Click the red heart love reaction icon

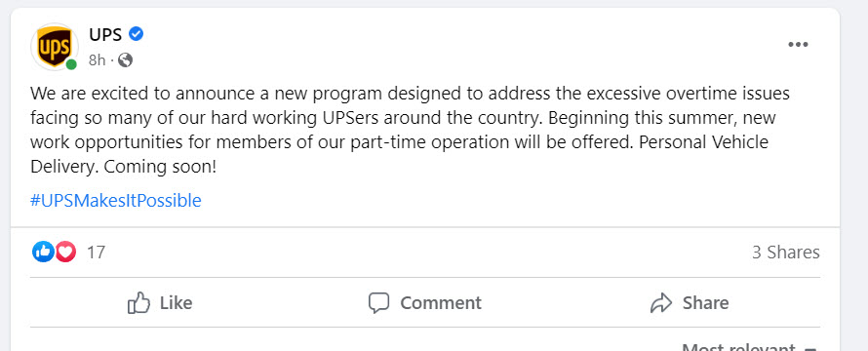tap(65, 252)
